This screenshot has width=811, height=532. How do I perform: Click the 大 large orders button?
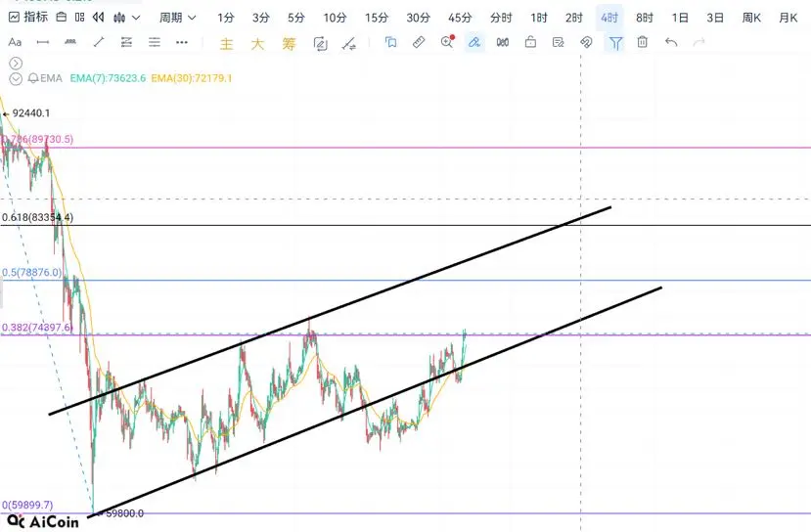tap(257, 43)
